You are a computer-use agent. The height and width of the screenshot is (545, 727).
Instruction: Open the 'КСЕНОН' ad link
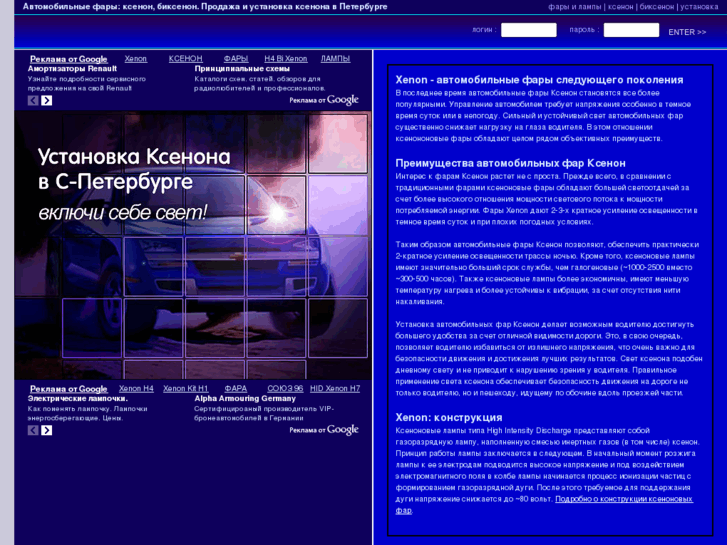pos(185,59)
